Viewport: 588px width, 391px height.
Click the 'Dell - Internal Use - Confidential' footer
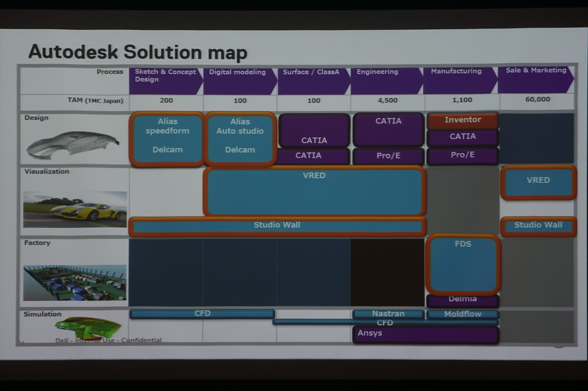[109, 340]
